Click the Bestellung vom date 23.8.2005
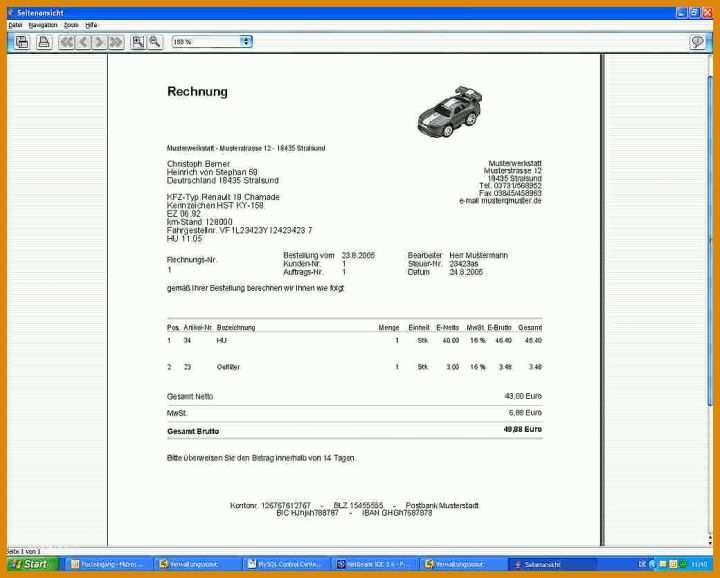This screenshot has height=578, width=720. pos(358,255)
